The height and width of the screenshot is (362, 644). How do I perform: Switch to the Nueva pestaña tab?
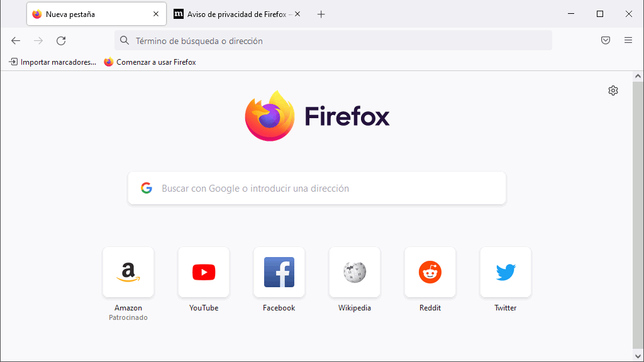tap(96, 14)
